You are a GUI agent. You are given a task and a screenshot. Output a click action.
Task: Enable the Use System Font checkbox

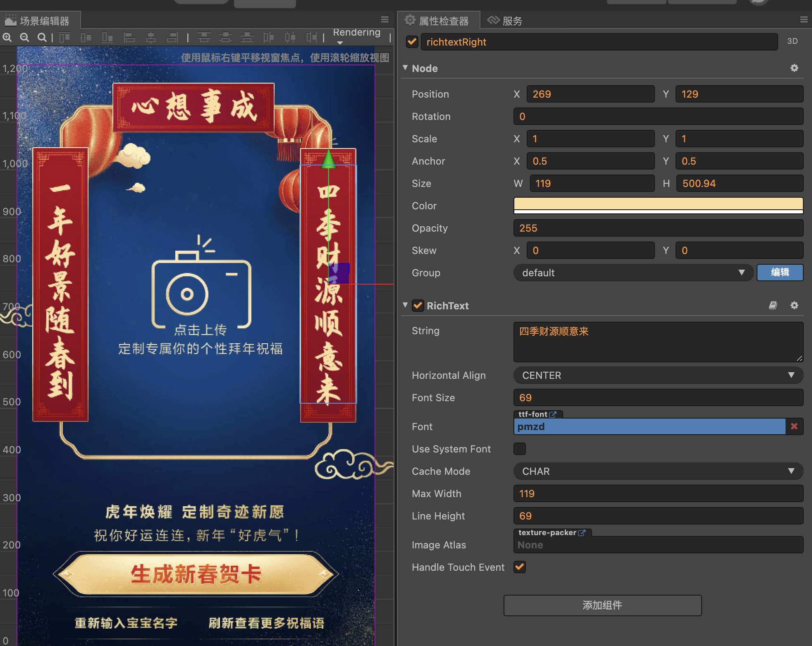(x=519, y=449)
